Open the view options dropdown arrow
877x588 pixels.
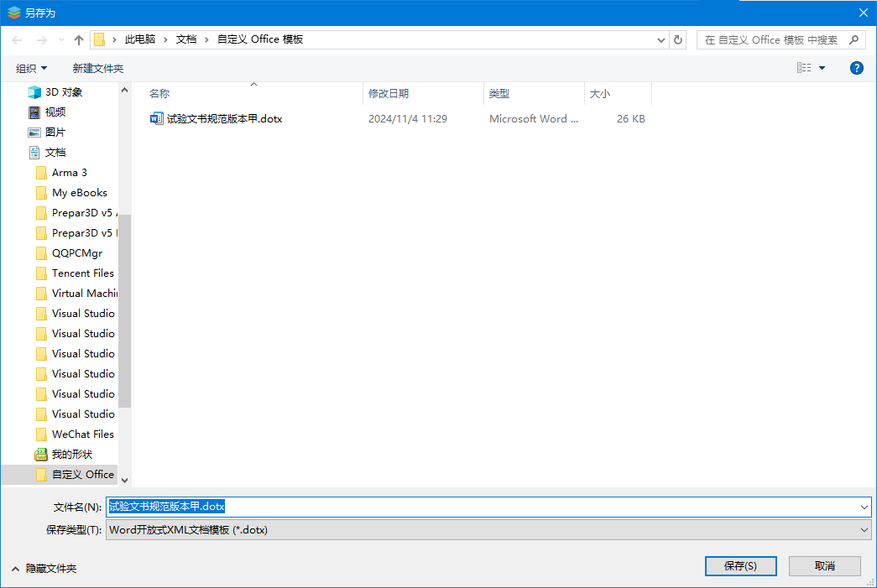click(822, 68)
